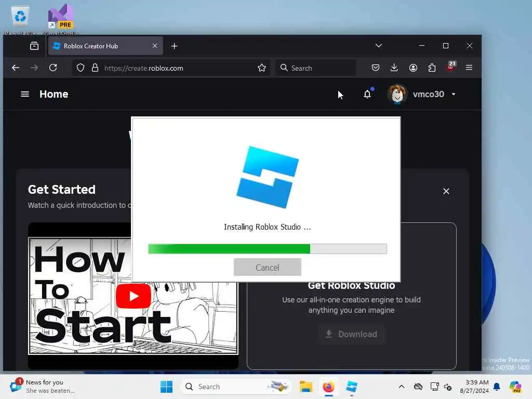This screenshot has width=532, height=399.
Task: Click the installation progress bar
Action: click(268, 249)
